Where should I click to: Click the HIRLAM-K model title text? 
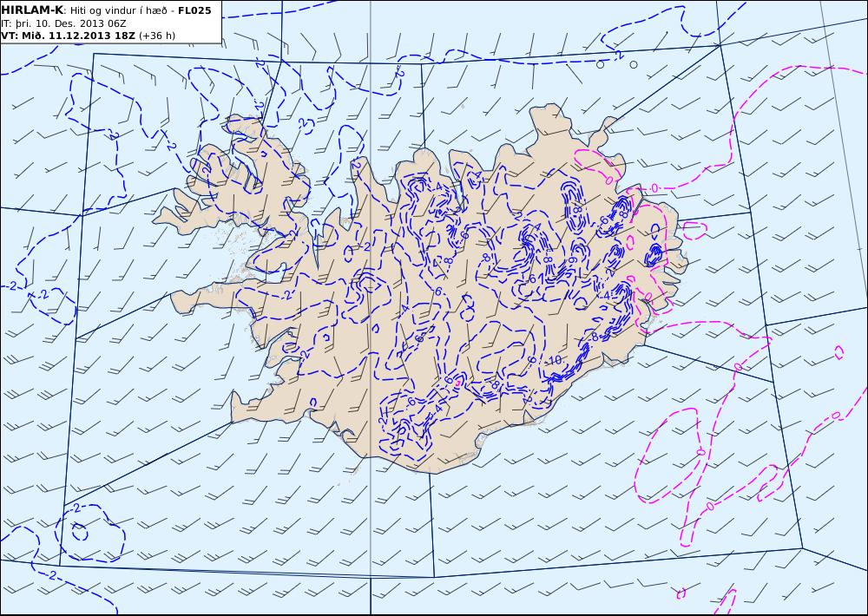pyautogui.click(x=32, y=10)
